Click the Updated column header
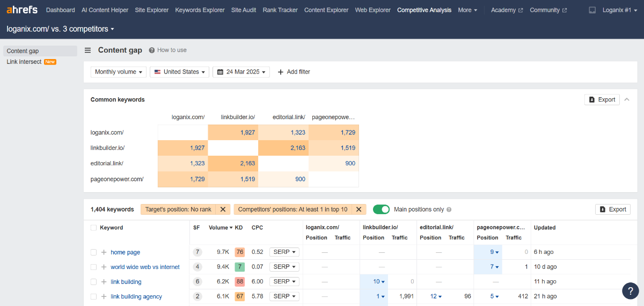Image resolution: width=644 pixels, height=306 pixels. click(545, 228)
